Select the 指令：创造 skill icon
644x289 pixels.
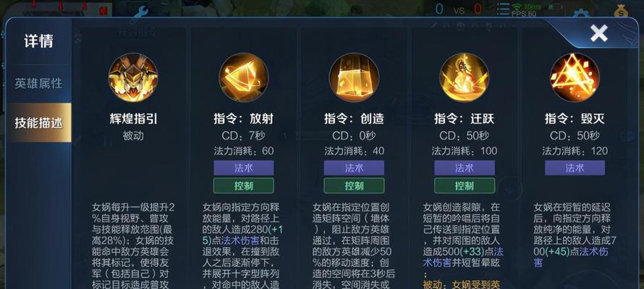(354, 77)
